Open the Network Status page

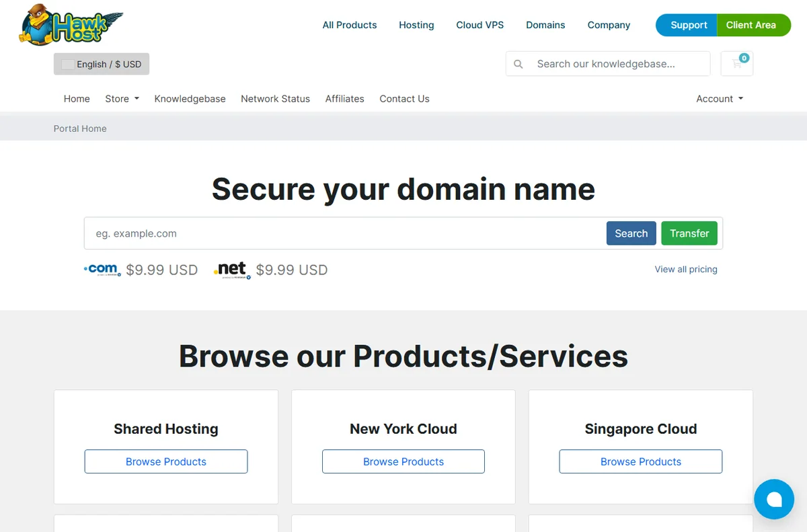(275, 98)
